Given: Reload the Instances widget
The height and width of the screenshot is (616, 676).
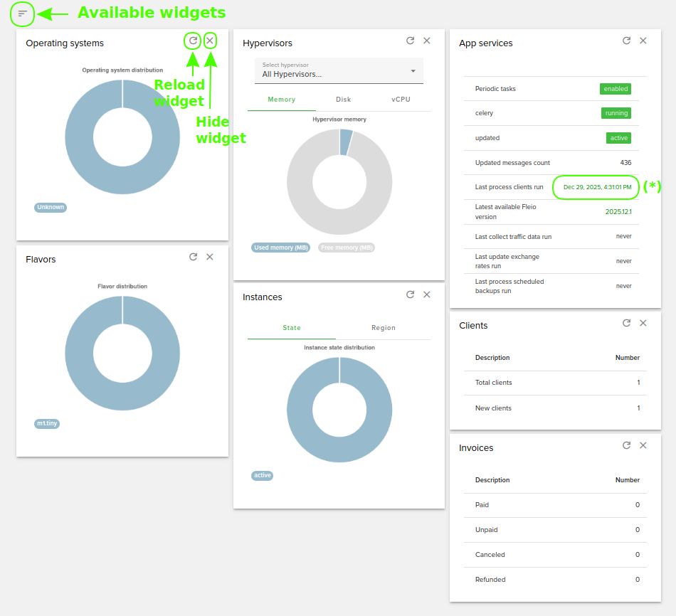Looking at the screenshot, I should [411, 294].
